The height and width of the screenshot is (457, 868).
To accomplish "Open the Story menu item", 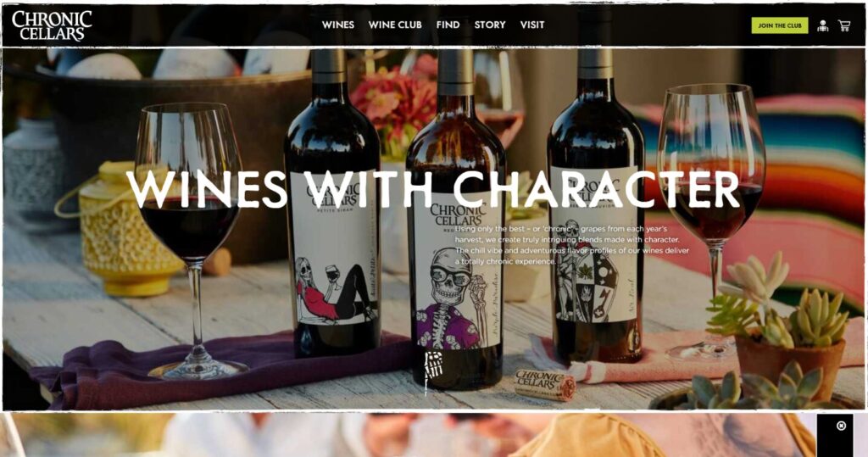I will point(490,25).
